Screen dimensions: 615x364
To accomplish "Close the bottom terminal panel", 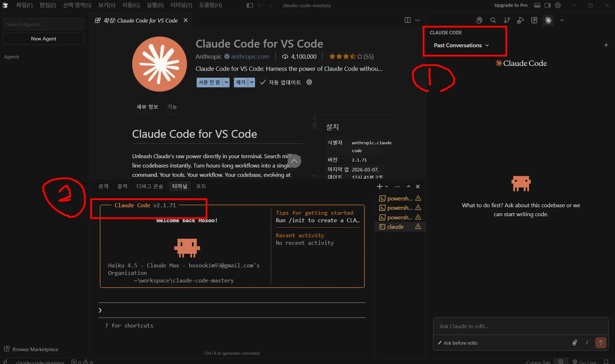I will (418, 186).
